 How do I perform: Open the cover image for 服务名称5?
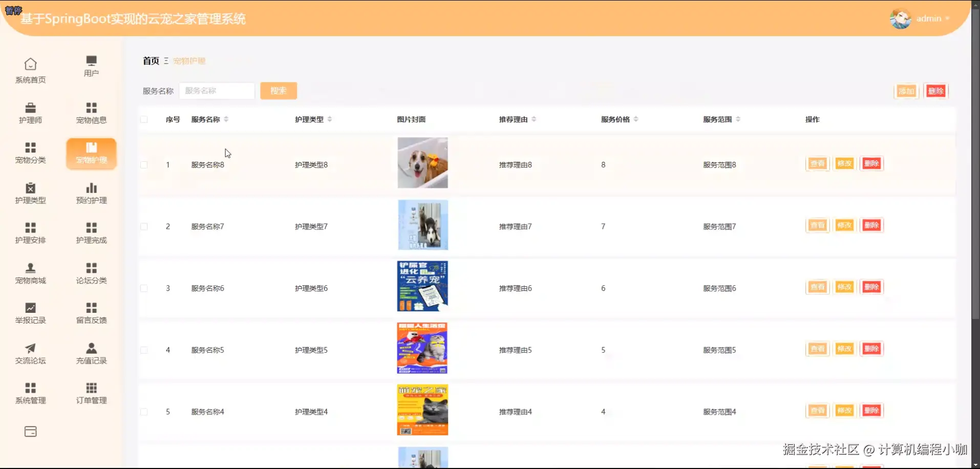tap(422, 348)
